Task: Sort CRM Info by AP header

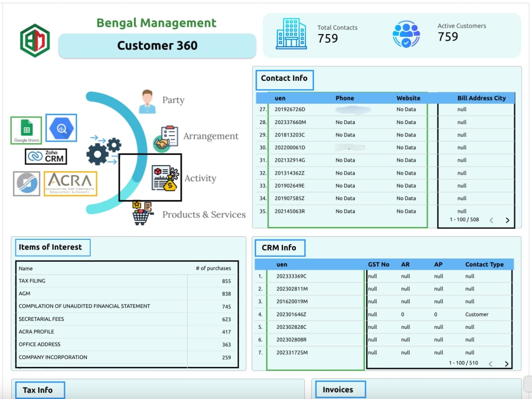Action: (x=438, y=264)
